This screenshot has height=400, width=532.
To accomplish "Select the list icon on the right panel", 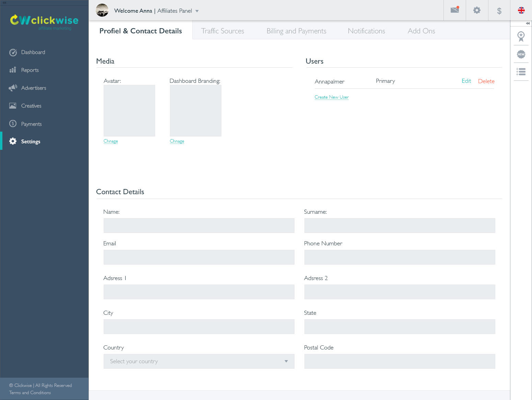I will point(521,71).
